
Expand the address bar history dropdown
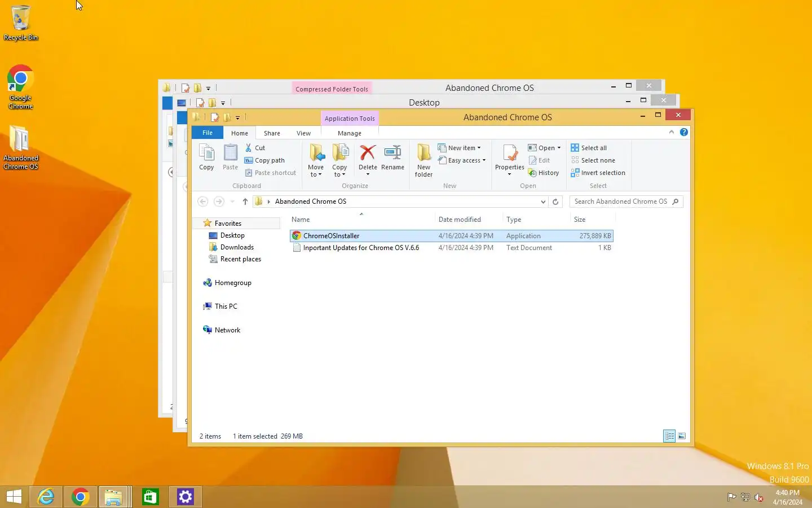click(542, 202)
